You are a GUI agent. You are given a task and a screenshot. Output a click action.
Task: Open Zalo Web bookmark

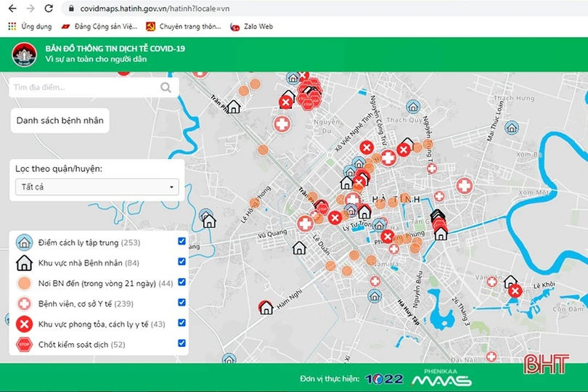251,27
